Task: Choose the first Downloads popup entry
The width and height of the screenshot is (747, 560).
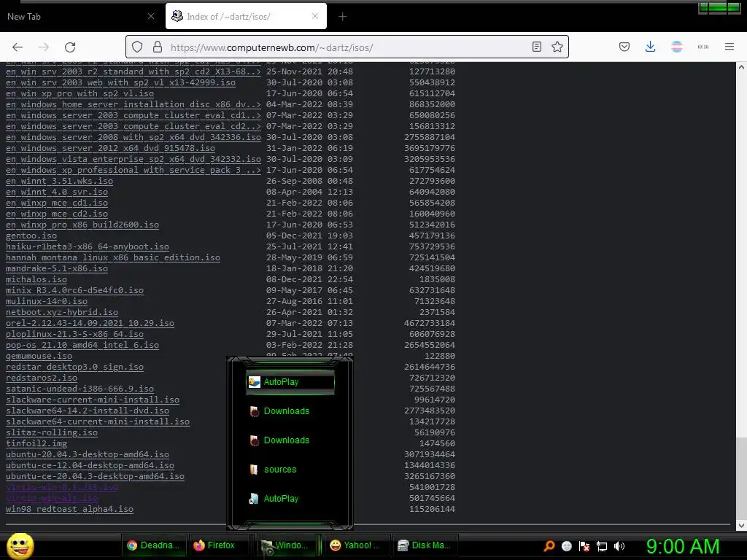Action: pos(290,411)
